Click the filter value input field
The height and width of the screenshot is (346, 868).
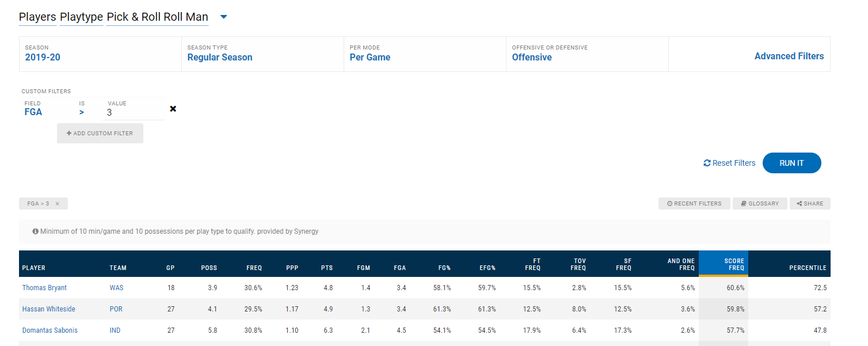[134, 113]
